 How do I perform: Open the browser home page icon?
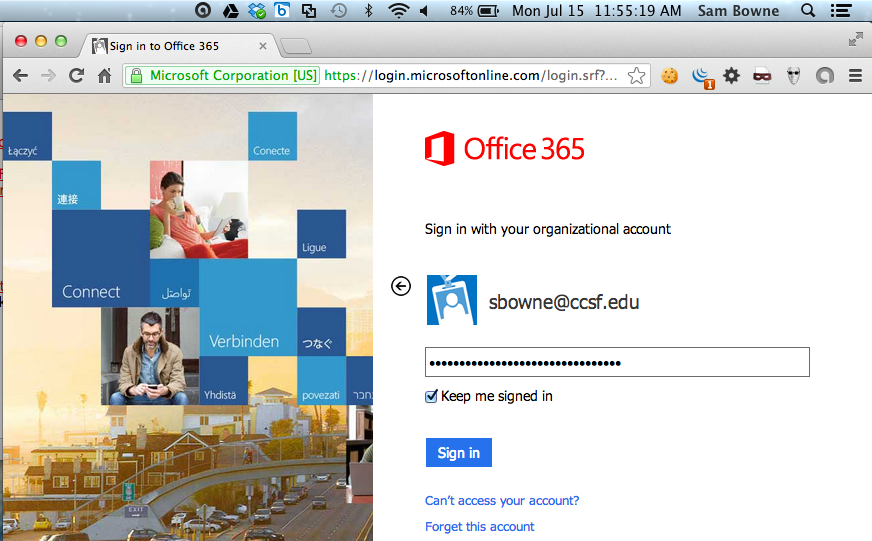[105, 75]
